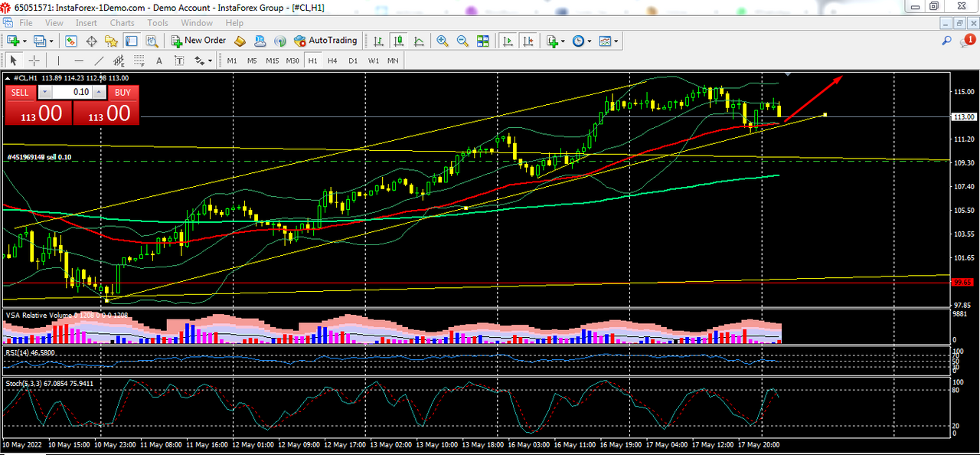Select the Crosshair cursor tool
This screenshot has width=980, height=455.
point(34,61)
